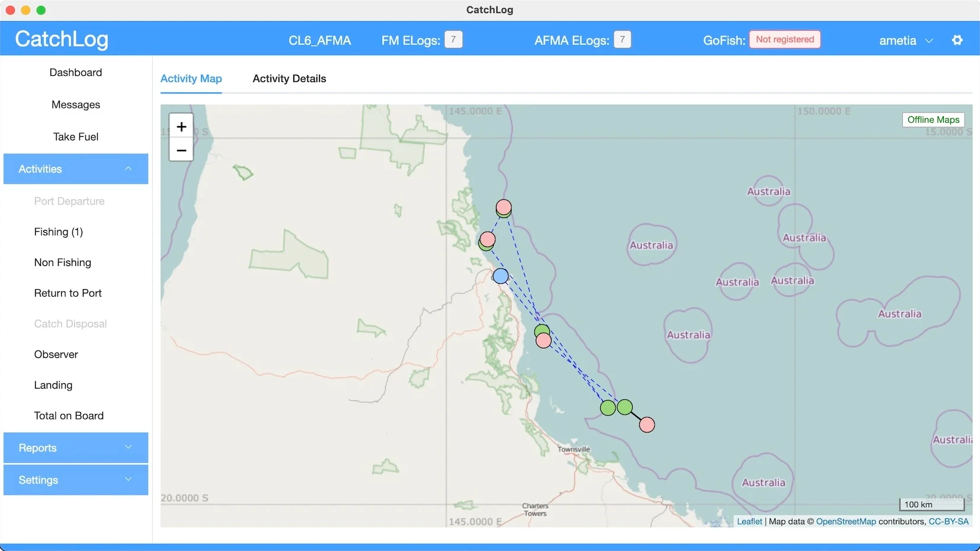This screenshot has height=551, width=980.
Task: Open the ametia user dropdown
Action: coord(905,40)
